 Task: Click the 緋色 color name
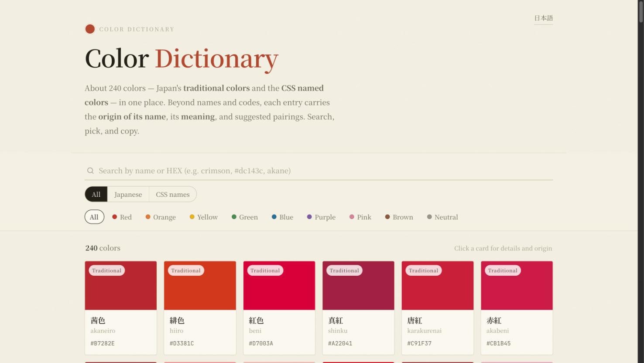(177, 321)
